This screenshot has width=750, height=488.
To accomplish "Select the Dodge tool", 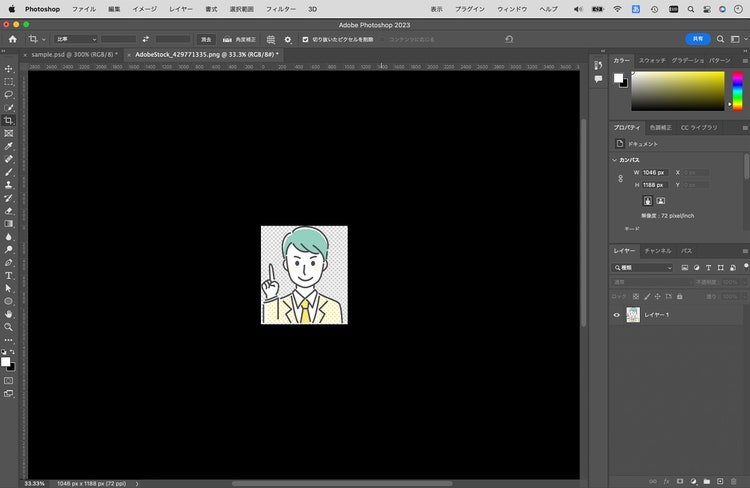I will (x=9, y=250).
